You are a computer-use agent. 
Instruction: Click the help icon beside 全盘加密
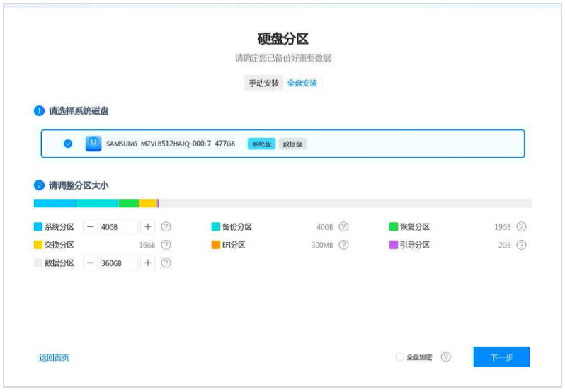click(446, 357)
